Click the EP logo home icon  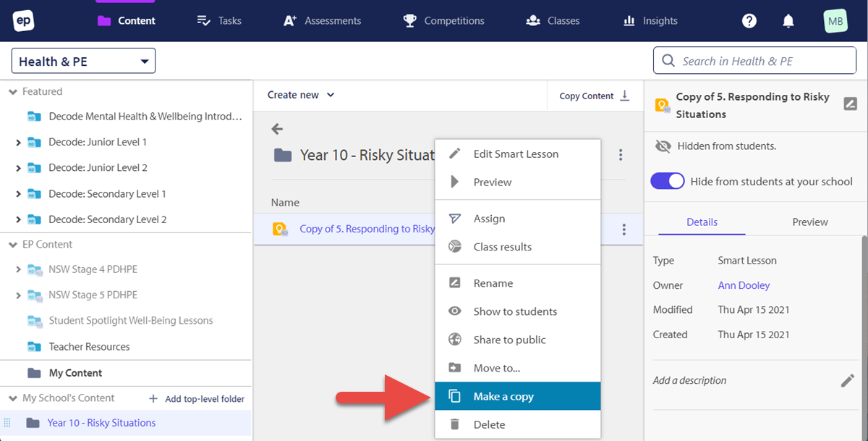(x=24, y=20)
